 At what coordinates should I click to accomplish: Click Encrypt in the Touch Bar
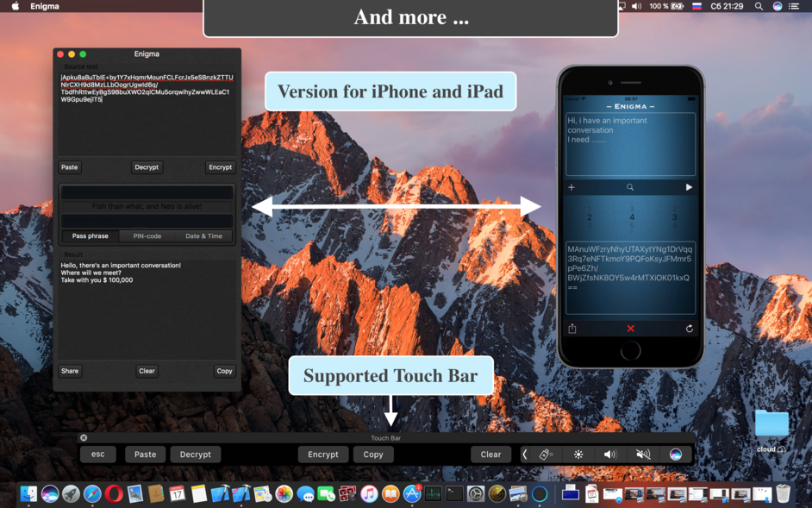tap(323, 455)
